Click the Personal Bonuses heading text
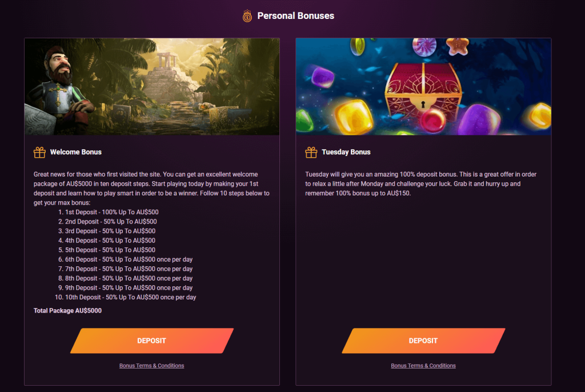The width and height of the screenshot is (585, 392). pos(295,15)
